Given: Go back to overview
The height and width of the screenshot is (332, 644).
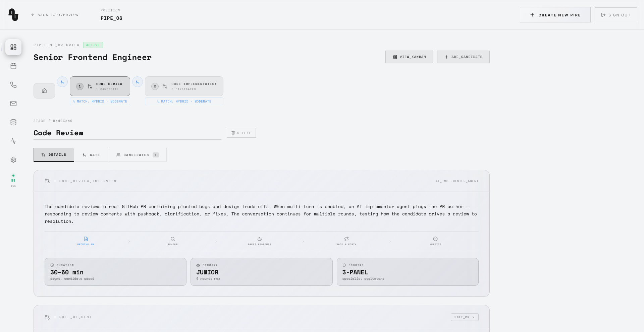Looking at the screenshot, I should [x=55, y=15].
